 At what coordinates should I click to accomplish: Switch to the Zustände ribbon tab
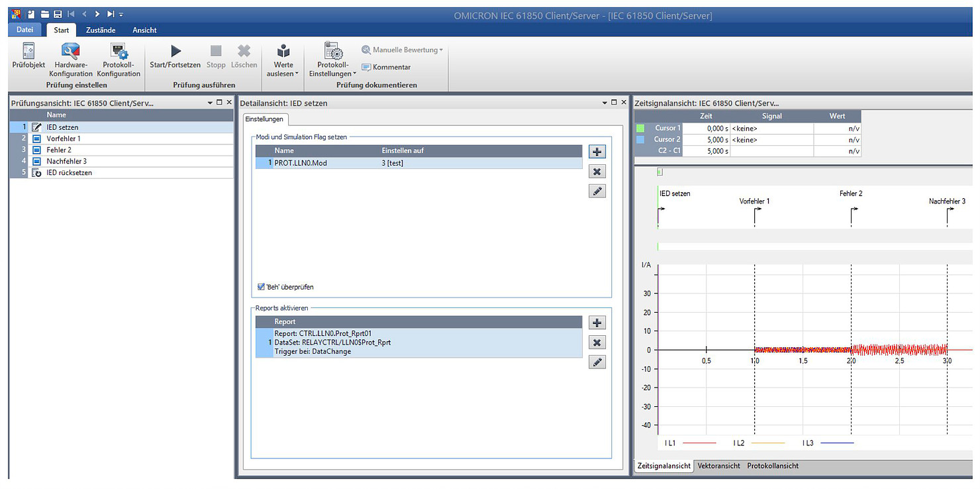pyautogui.click(x=101, y=30)
